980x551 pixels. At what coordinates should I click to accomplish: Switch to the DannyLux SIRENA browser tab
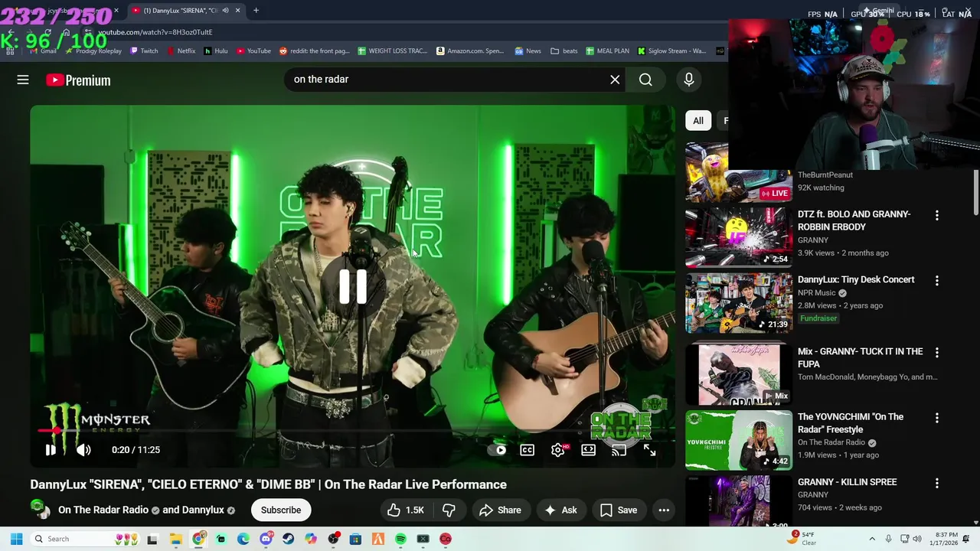coord(181,11)
